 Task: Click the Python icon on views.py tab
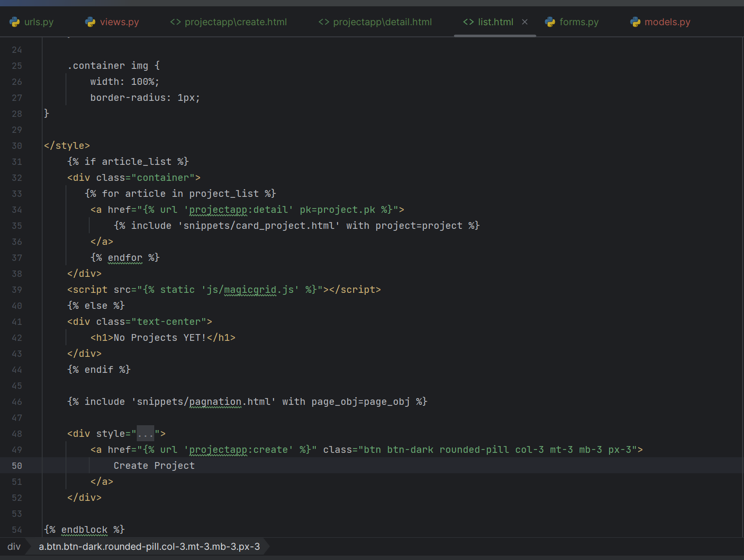click(x=90, y=22)
